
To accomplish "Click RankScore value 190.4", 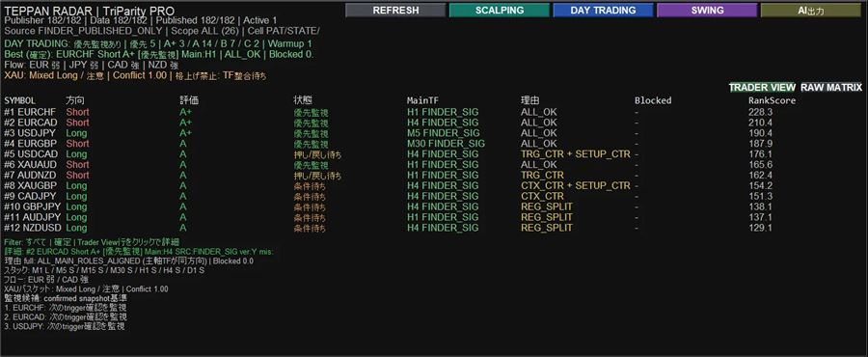I will tap(760, 133).
